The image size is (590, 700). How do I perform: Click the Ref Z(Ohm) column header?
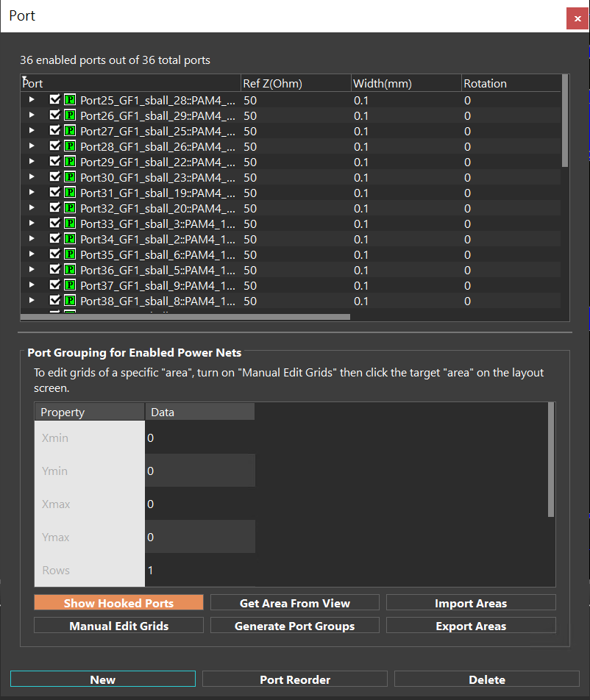(296, 84)
